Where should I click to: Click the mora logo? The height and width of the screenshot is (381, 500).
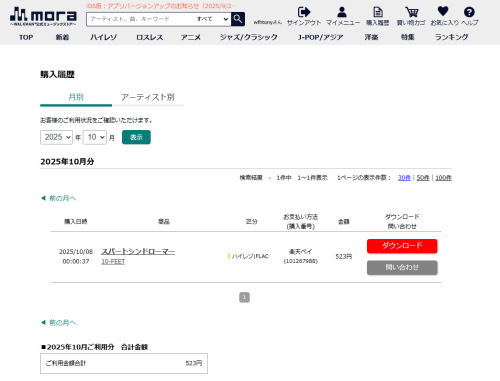coord(43,17)
